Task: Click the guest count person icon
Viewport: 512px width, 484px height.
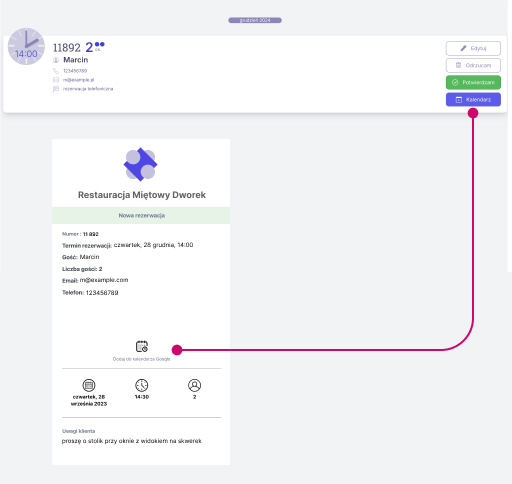Action: coord(195,385)
